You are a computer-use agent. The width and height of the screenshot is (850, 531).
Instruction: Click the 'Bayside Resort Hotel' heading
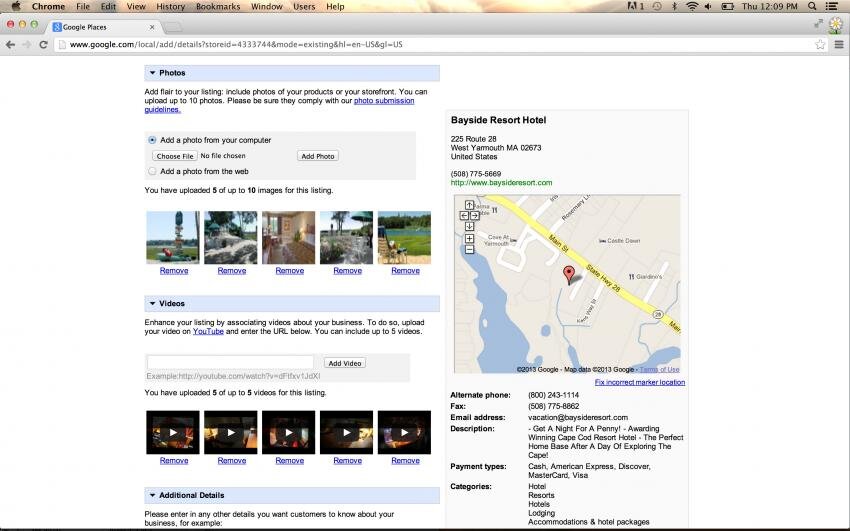(x=498, y=120)
